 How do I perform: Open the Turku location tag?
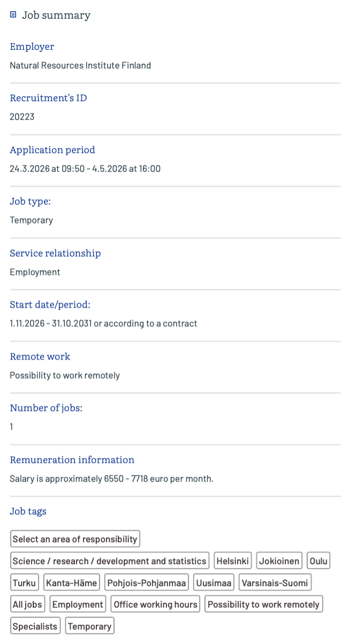pos(24,583)
